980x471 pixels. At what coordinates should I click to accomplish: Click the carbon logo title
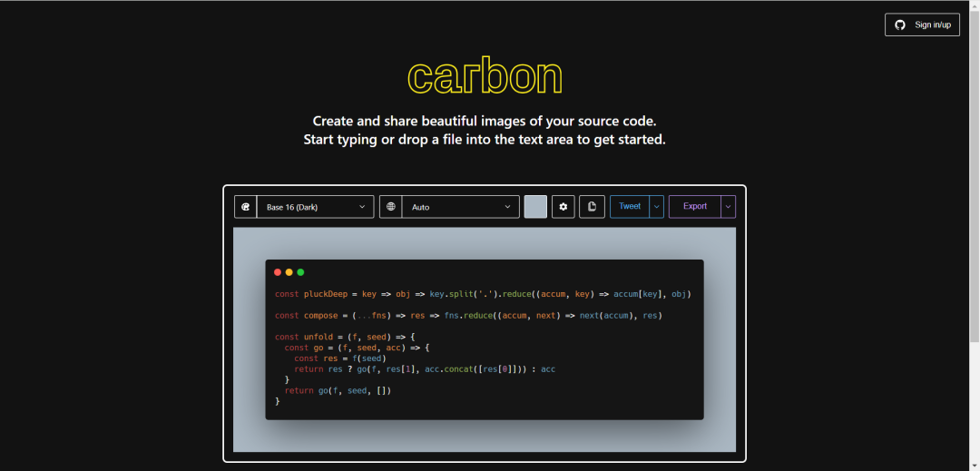tap(485, 77)
